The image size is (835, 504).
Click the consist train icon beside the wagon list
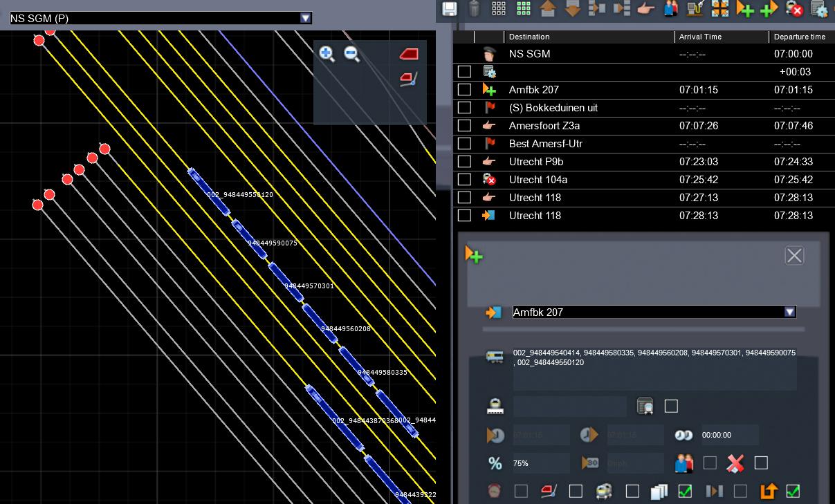pos(495,357)
